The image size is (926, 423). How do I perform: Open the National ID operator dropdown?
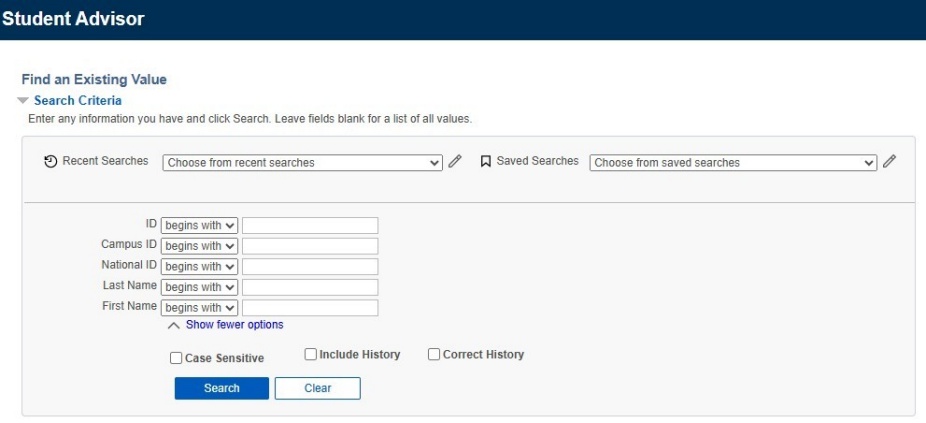(x=199, y=266)
